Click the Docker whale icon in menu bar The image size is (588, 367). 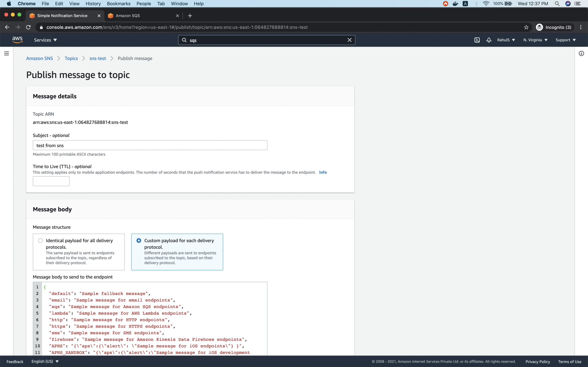coord(455,4)
